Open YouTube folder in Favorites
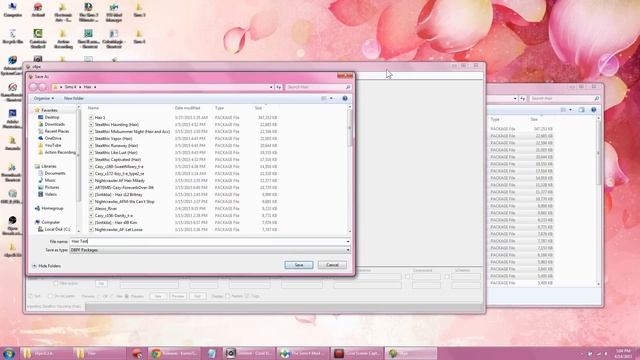 click(50, 145)
